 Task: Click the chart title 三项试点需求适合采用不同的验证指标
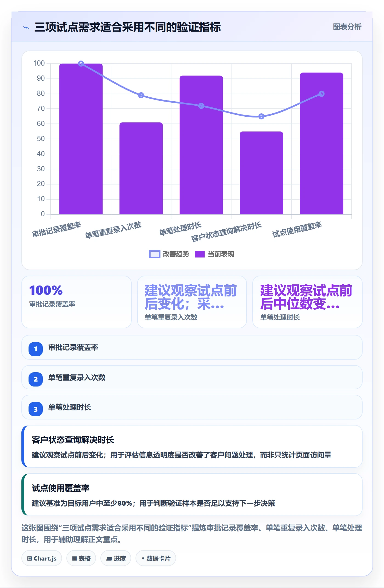point(128,27)
